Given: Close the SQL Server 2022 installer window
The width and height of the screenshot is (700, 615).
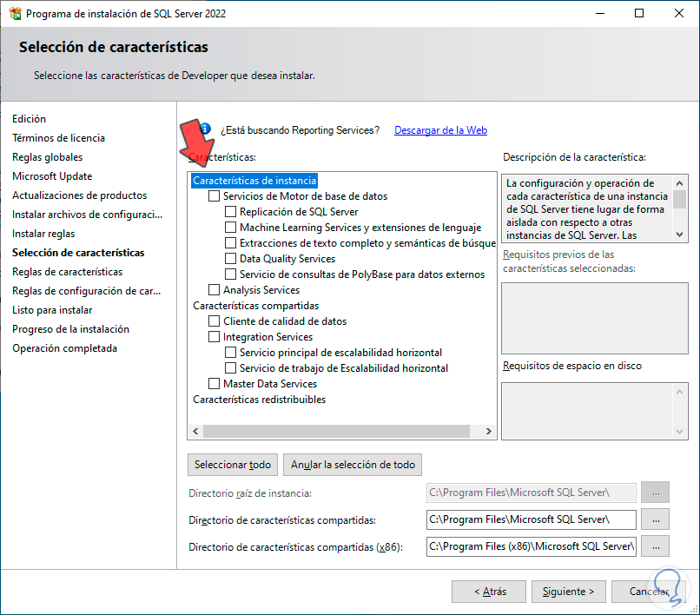Looking at the screenshot, I should click(x=678, y=13).
